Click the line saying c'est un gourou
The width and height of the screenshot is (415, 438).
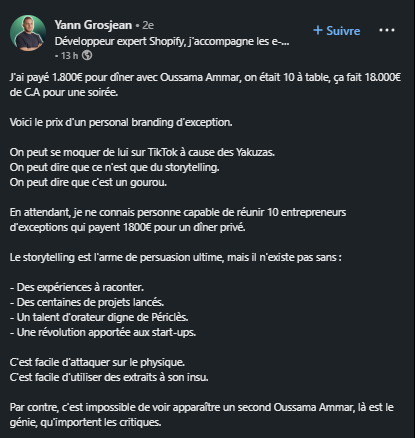(x=88, y=182)
